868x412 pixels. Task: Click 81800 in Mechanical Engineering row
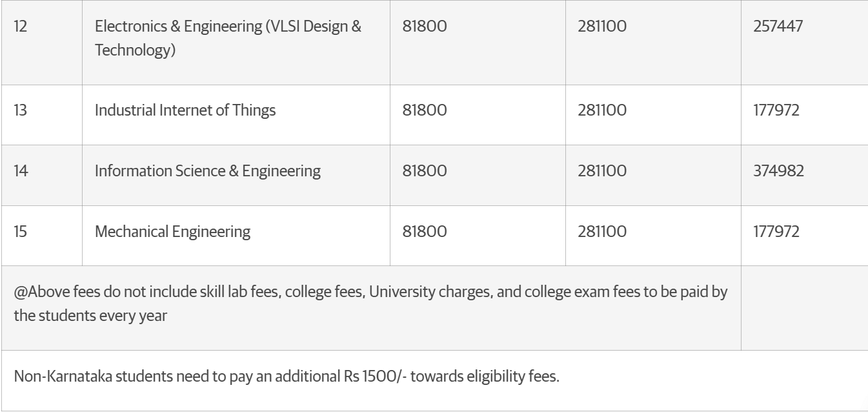pos(424,232)
